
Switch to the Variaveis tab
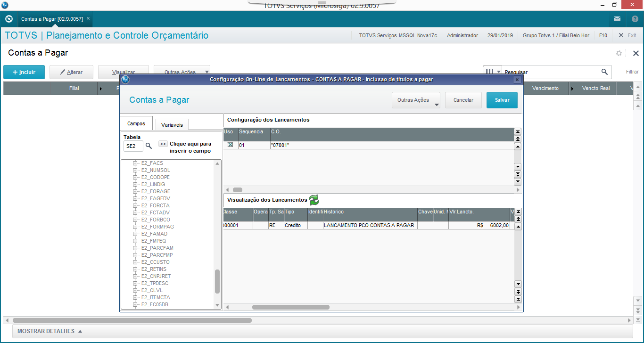click(x=172, y=125)
